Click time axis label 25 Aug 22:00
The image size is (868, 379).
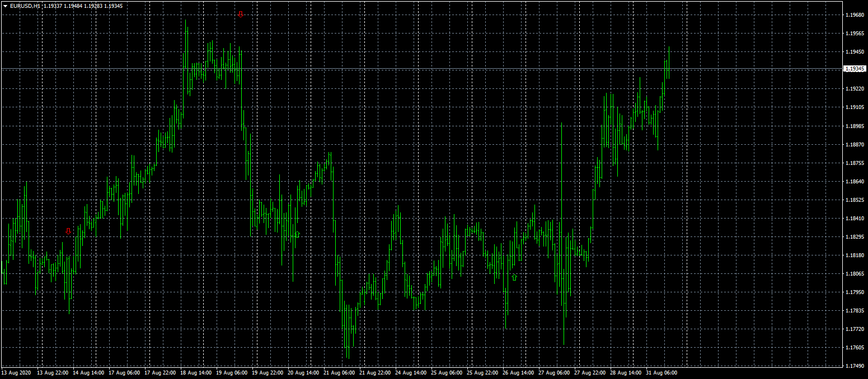pos(483,372)
